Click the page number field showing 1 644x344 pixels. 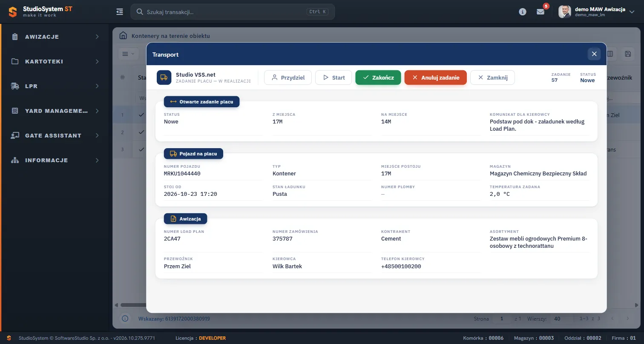pos(502,318)
